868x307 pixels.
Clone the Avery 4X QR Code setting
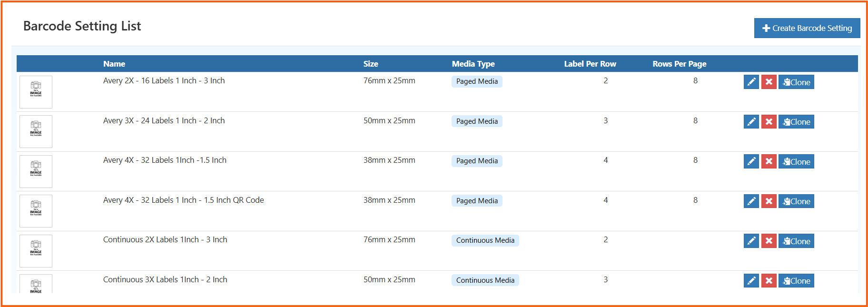pyautogui.click(x=796, y=201)
